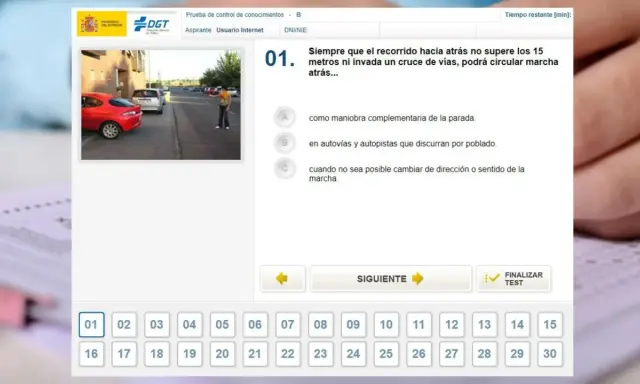This screenshot has height=384, width=640.
Task: Jump to question 18
Action: (x=157, y=353)
